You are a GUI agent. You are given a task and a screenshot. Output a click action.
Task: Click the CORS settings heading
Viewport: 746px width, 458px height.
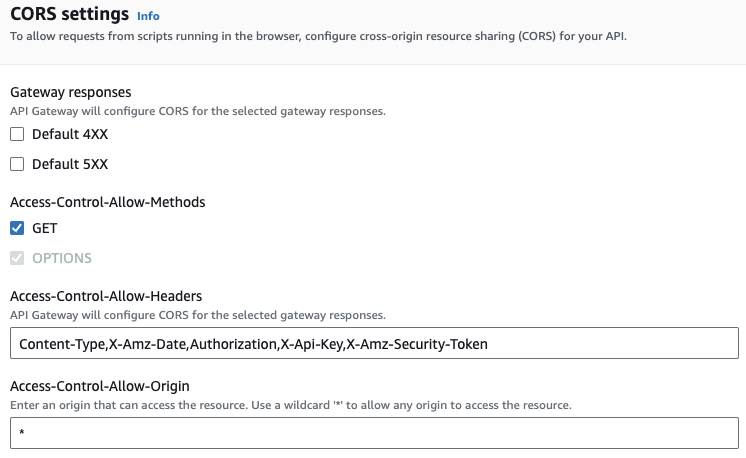click(69, 14)
